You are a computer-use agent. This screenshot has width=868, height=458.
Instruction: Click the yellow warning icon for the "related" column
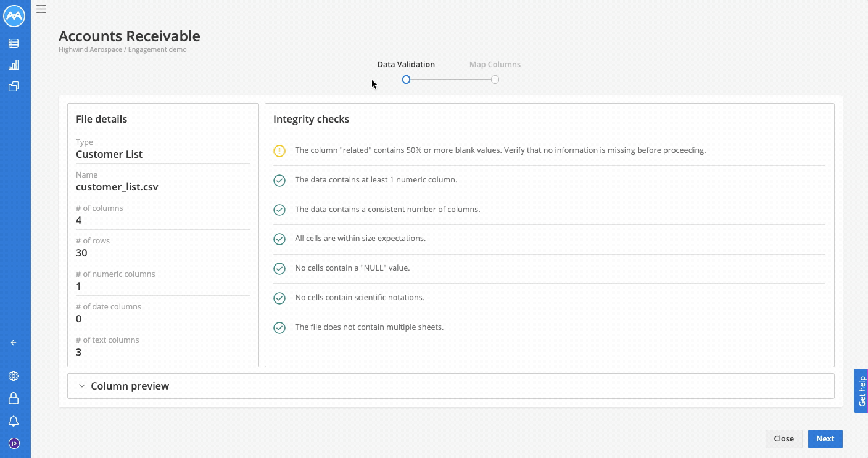click(x=279, y=150)
